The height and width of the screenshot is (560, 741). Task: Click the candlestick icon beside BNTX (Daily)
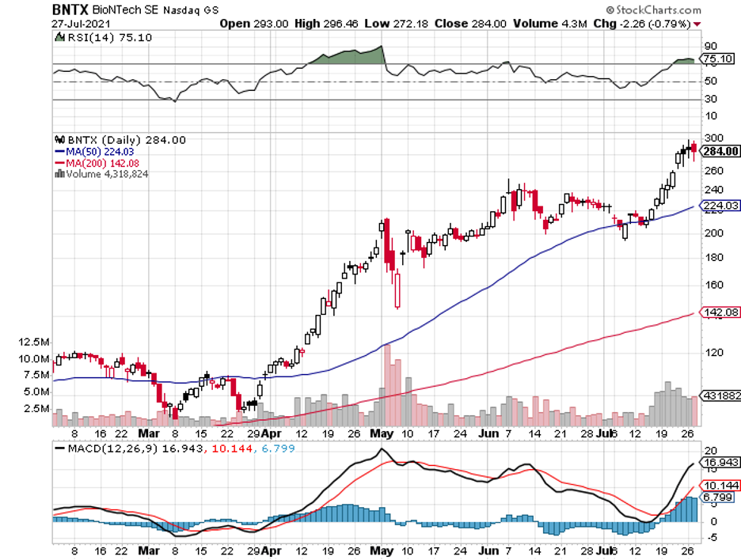click(59, 140)
